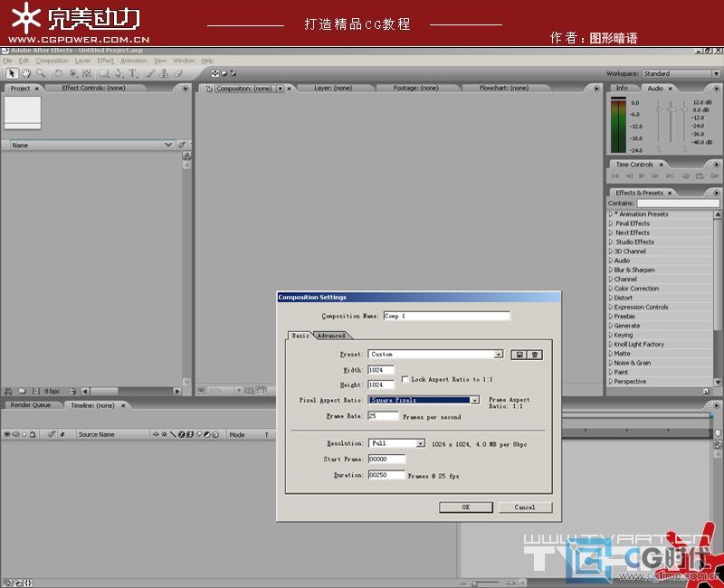Open the Effects & Presets panel menu arrow
The height and width of the screenshot is (588, 724).
(x=716, y=193)
